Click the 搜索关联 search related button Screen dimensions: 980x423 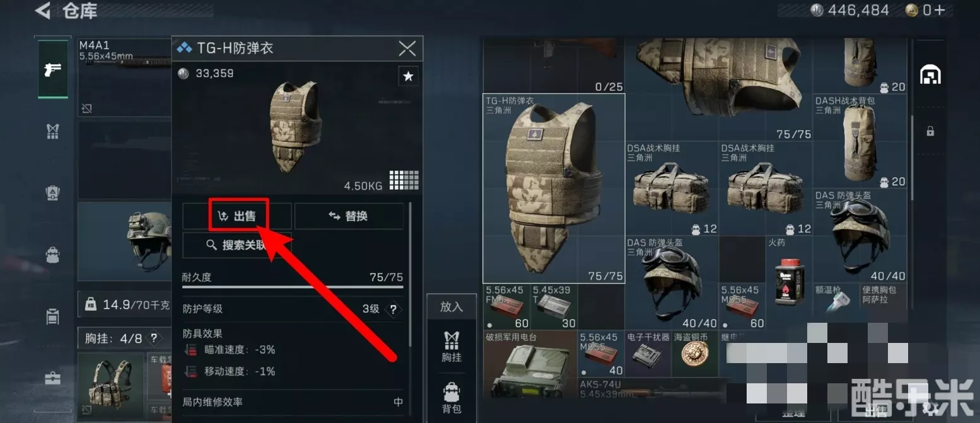tap(237, 245)
